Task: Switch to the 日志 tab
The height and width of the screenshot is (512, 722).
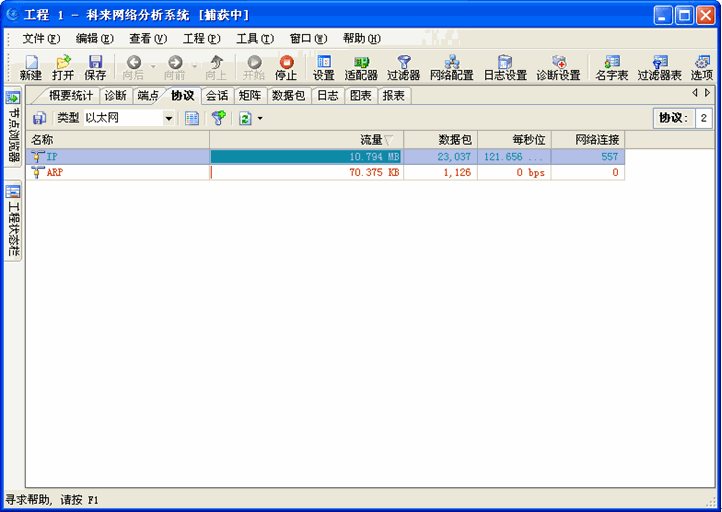Action: 328,96
